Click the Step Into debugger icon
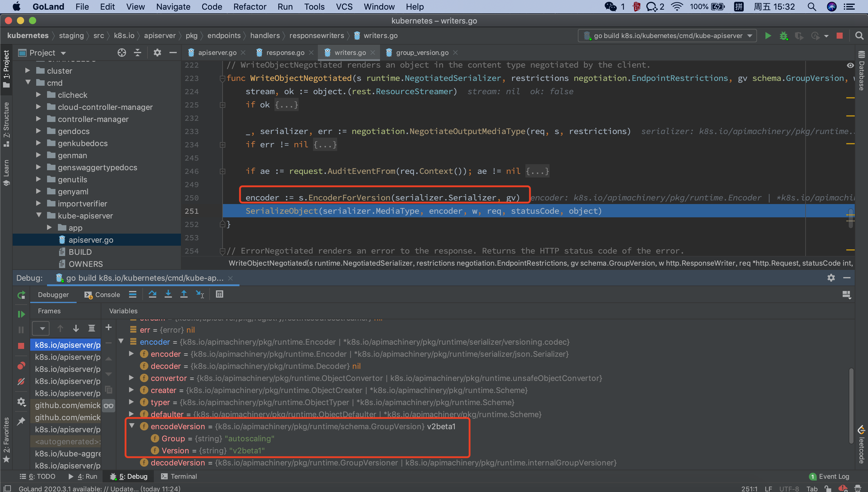The height and width of the screenshot is (492, 868). [168, 294]
